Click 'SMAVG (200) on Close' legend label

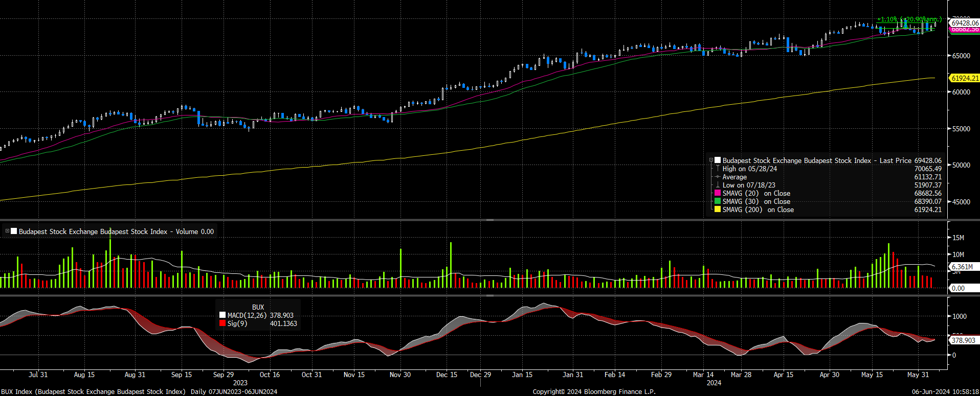(758, 209)
